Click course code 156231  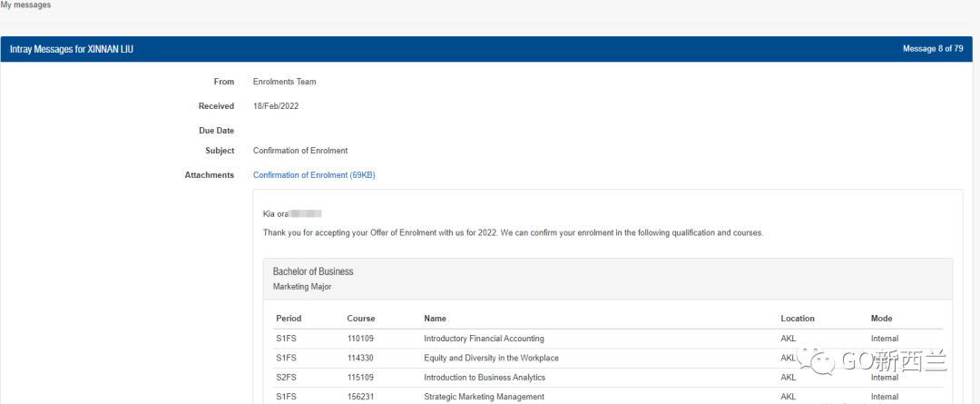click(x=359, y=397)
